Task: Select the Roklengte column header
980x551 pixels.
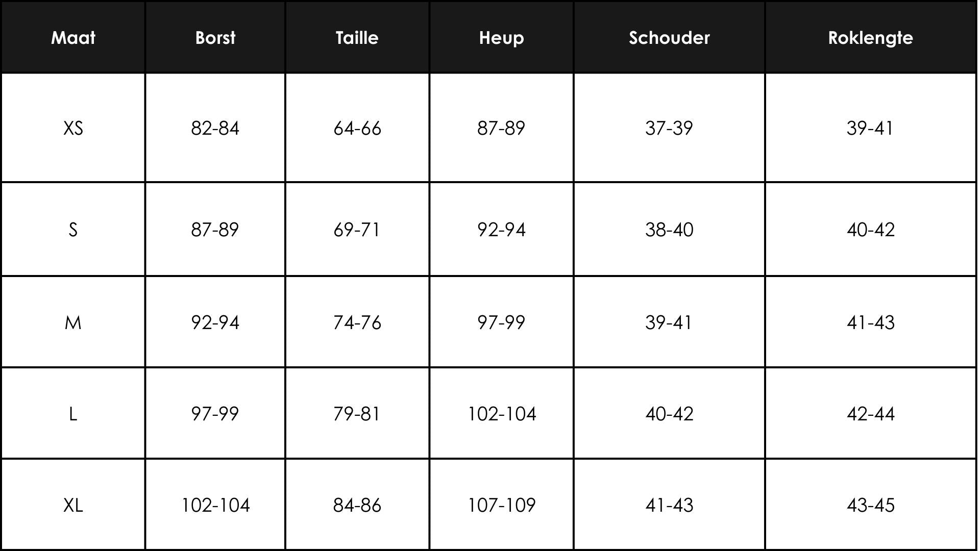Action: [x=870, y=38]
